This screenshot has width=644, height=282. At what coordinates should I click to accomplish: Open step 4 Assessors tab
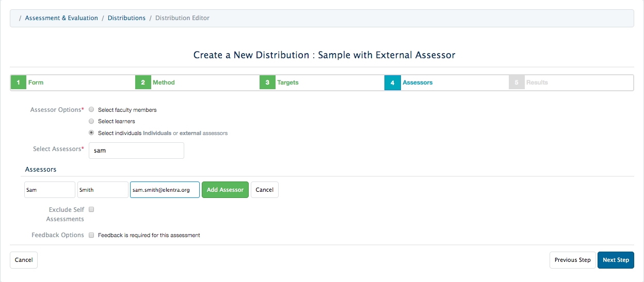coord(417,82)
